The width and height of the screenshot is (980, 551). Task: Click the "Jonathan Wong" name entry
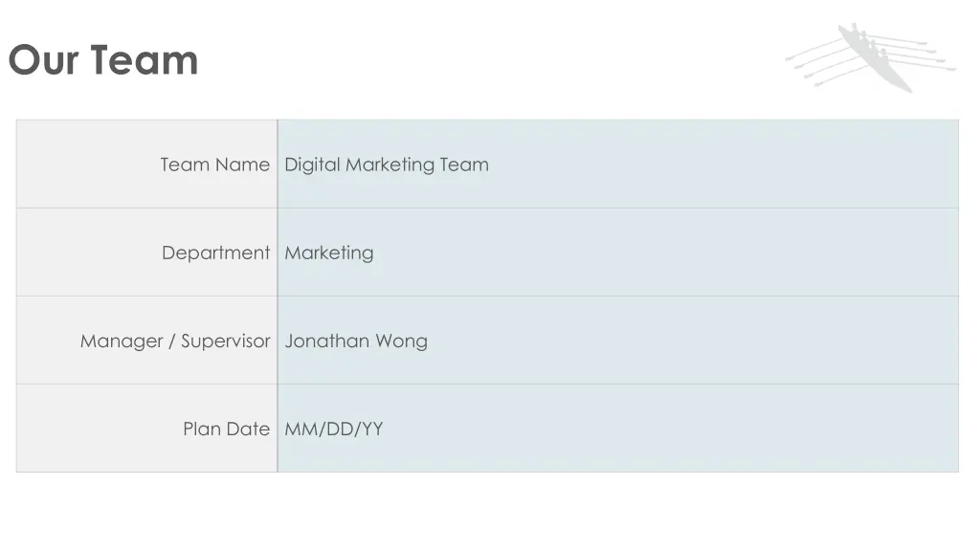[x=356, y=341]
